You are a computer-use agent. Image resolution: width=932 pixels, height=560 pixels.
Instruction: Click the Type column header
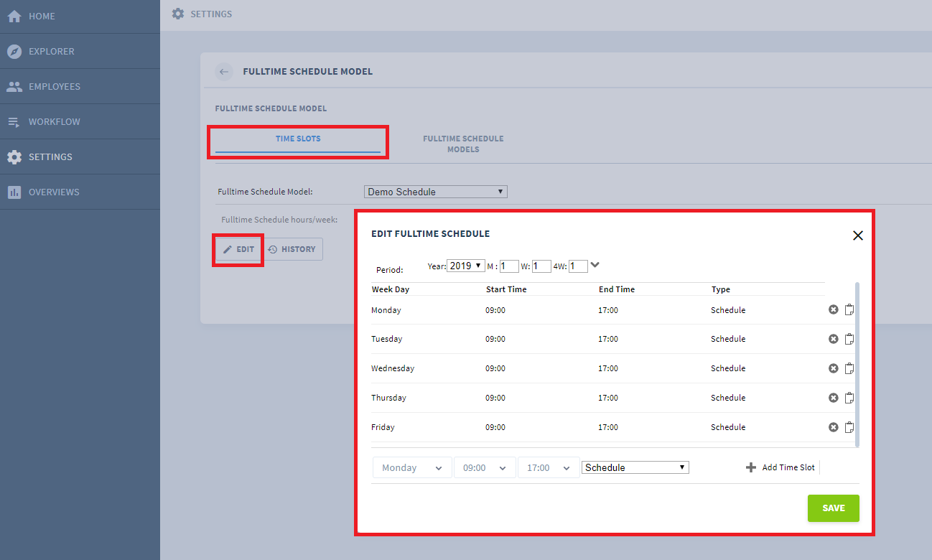click(x=721, y=289)
